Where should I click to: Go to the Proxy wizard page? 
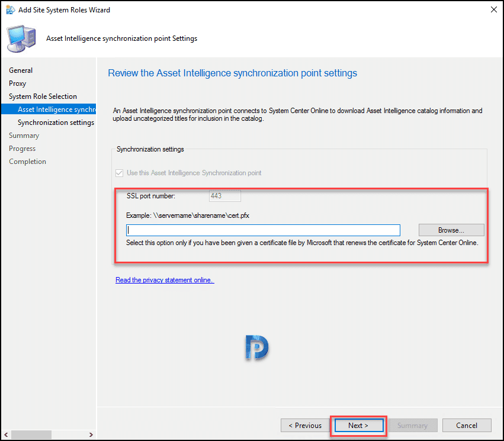coord(17,83)
